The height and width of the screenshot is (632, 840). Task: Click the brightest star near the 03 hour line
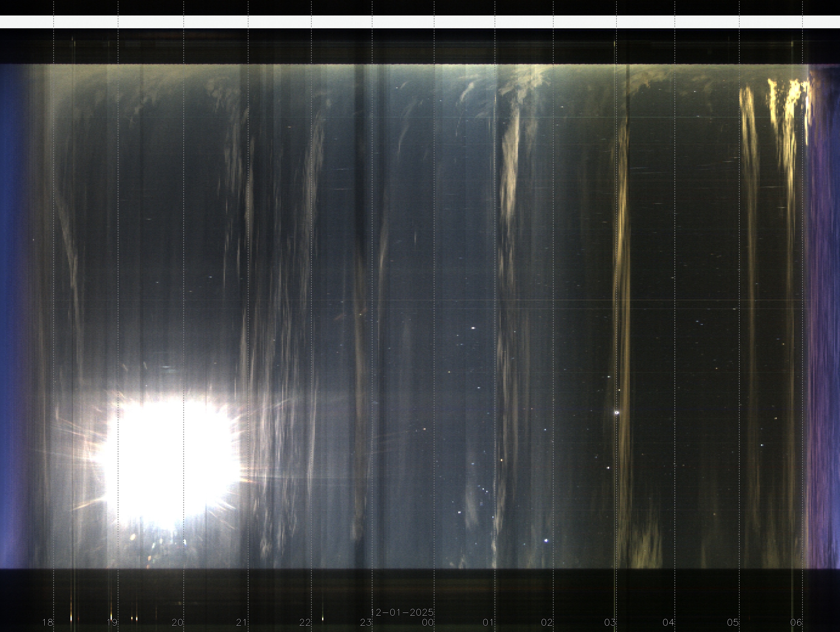617,412
